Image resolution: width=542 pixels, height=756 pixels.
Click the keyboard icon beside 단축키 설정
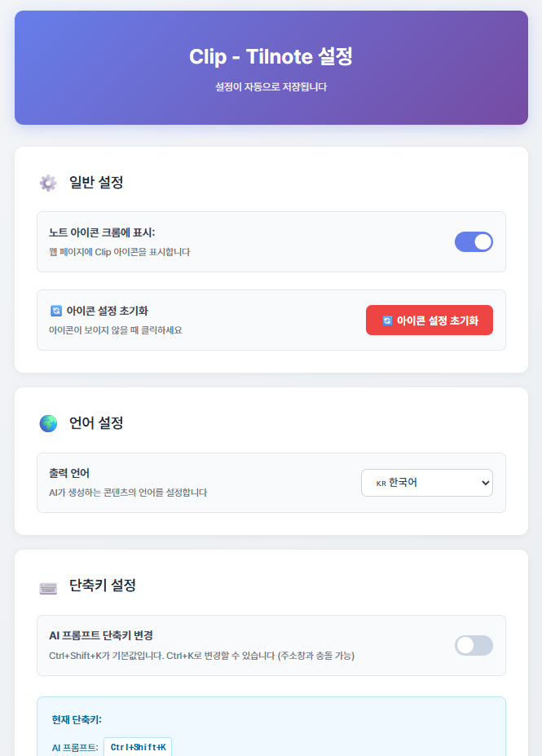coord(48,586)
